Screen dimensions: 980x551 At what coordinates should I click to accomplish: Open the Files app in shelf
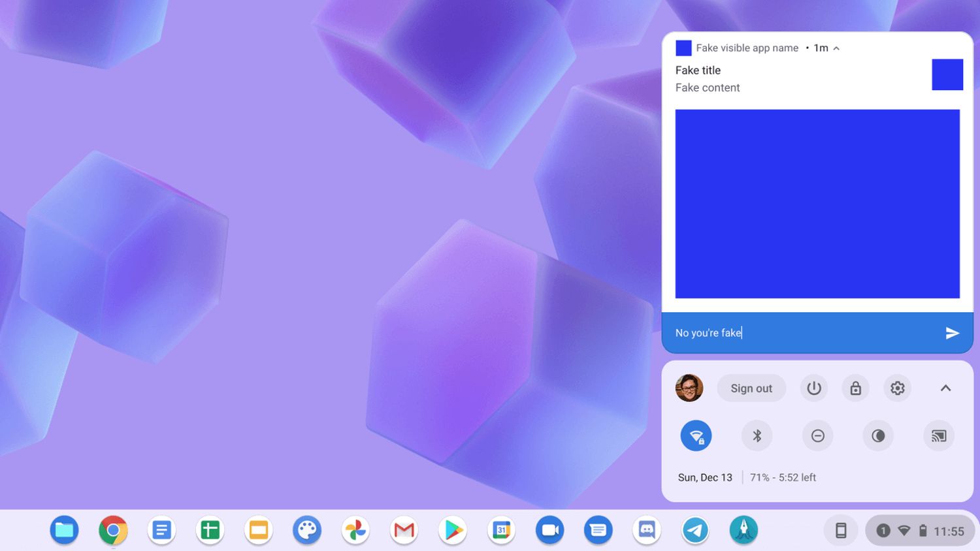(x=64, y=530)
